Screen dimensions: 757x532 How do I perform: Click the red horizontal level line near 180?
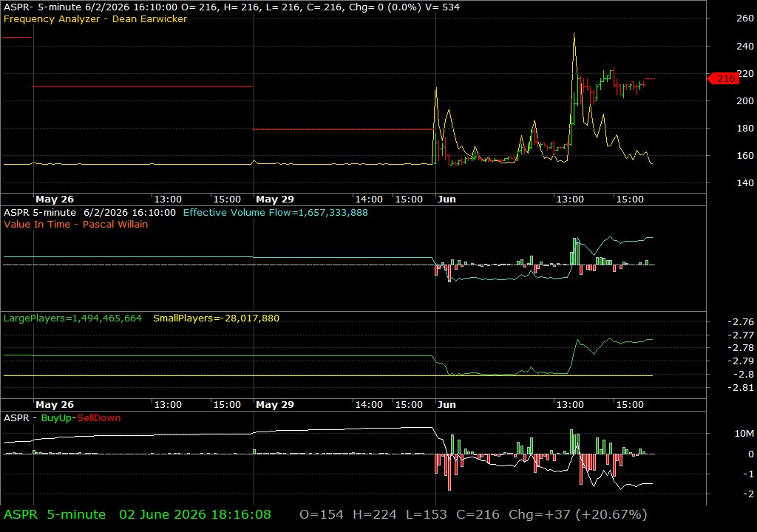click(343, 129)
